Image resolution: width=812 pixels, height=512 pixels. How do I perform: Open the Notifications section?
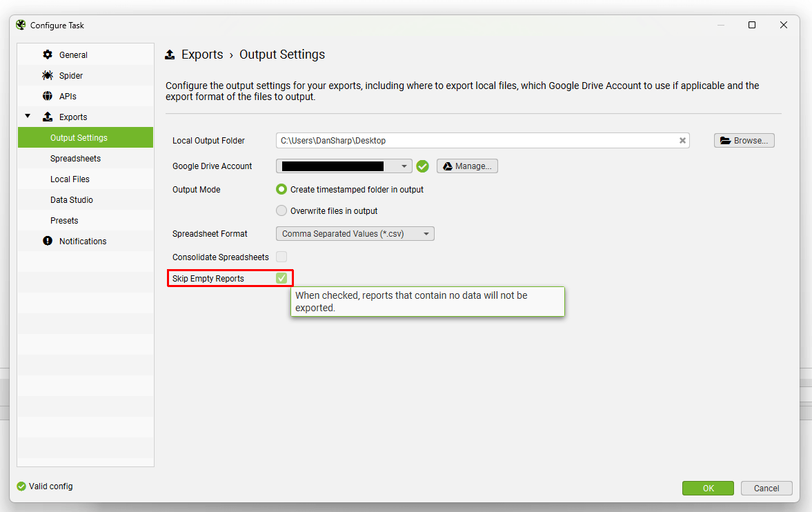[86, 241]
